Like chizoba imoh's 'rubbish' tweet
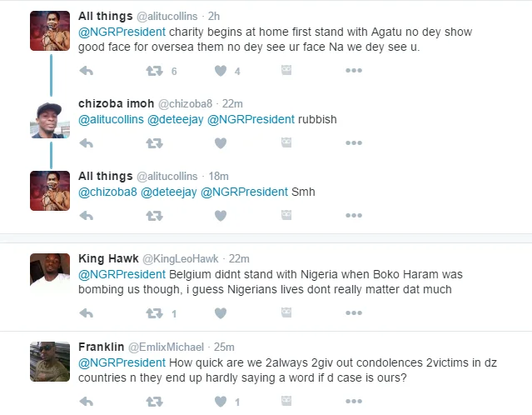 [221, 143]
